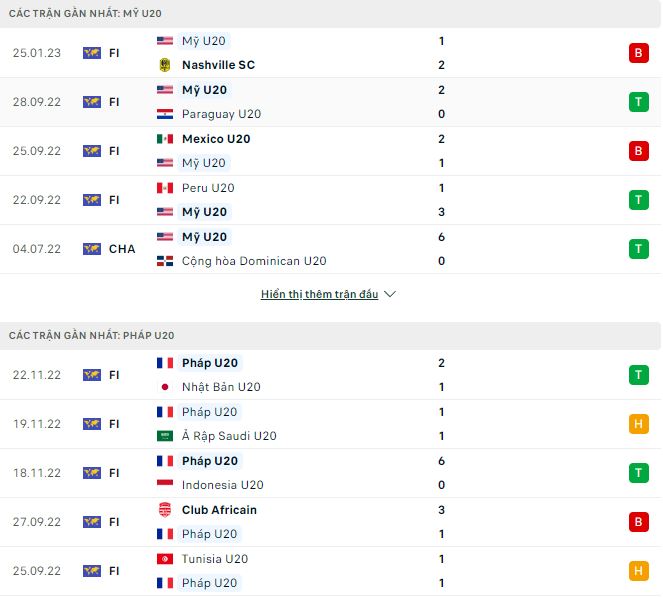Click the green T badge for Paraguay match

click(638, 102)
